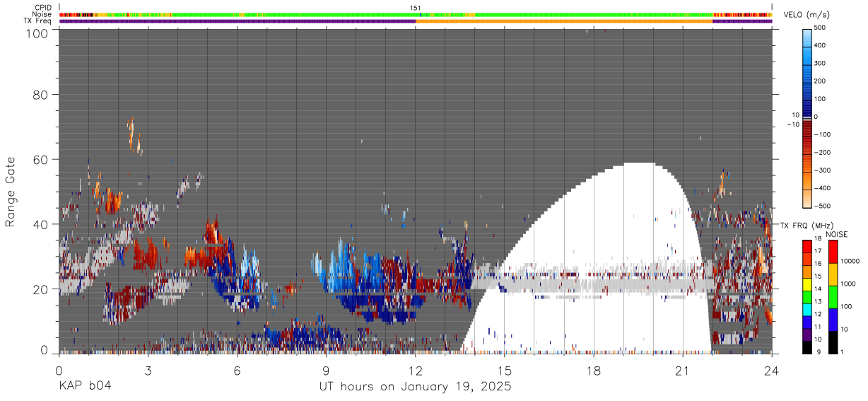
Task: Click the Range Gate axis title
Action: coord(11,192)
